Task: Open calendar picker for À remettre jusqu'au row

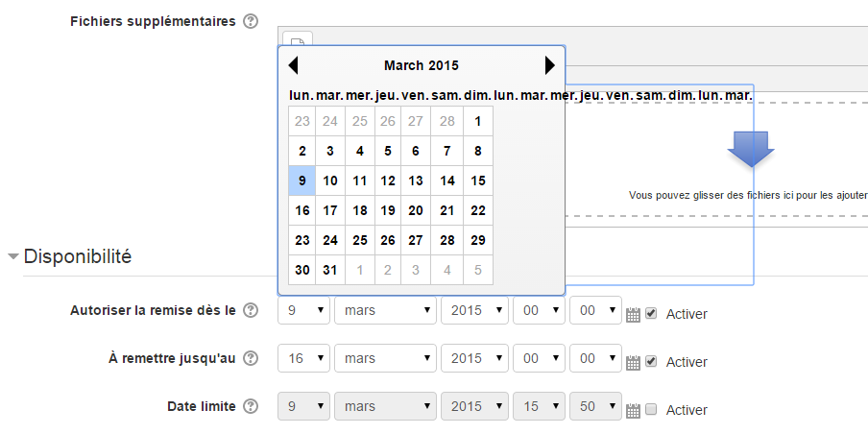Action: pos(633,363)
